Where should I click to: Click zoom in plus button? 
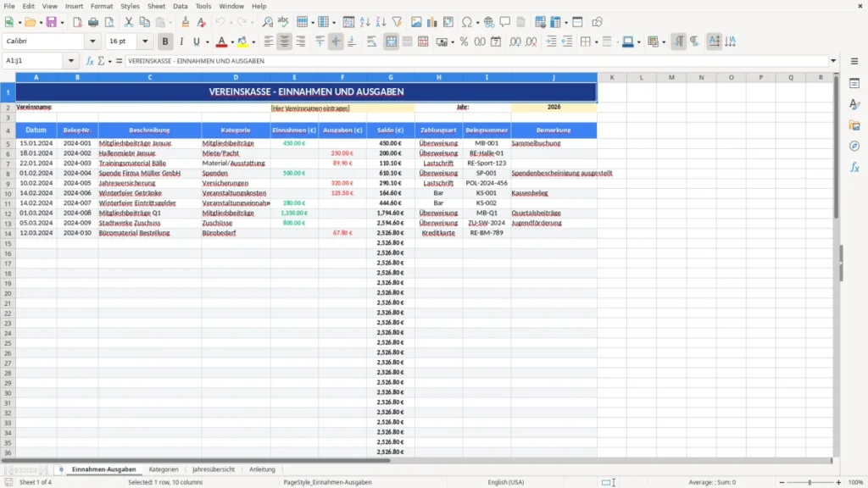tap(838, 482)
